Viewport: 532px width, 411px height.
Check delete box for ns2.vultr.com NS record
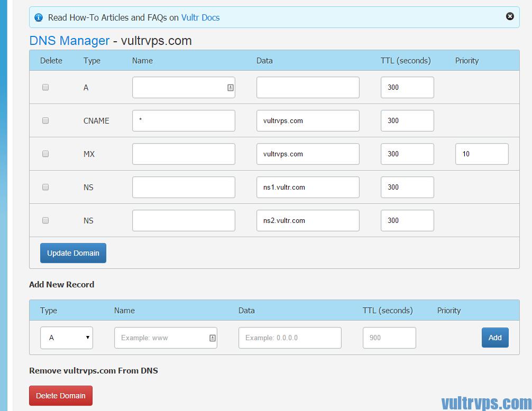pyautogui.click(x=45, y=220)
